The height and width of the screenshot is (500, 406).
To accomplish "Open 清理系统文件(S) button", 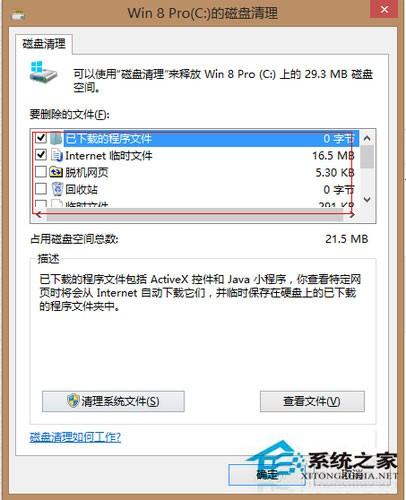I will (x=113, y=401).
